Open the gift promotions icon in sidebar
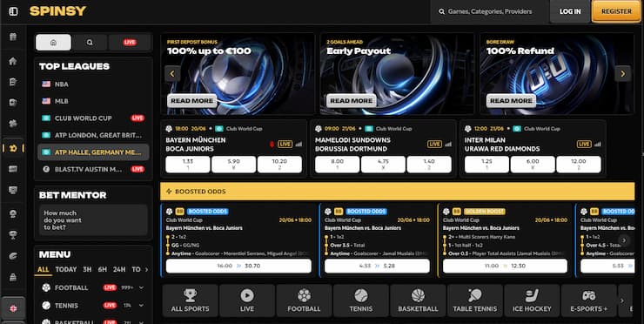This screenshot has height=324, width=644. click(x=13, y=37)
